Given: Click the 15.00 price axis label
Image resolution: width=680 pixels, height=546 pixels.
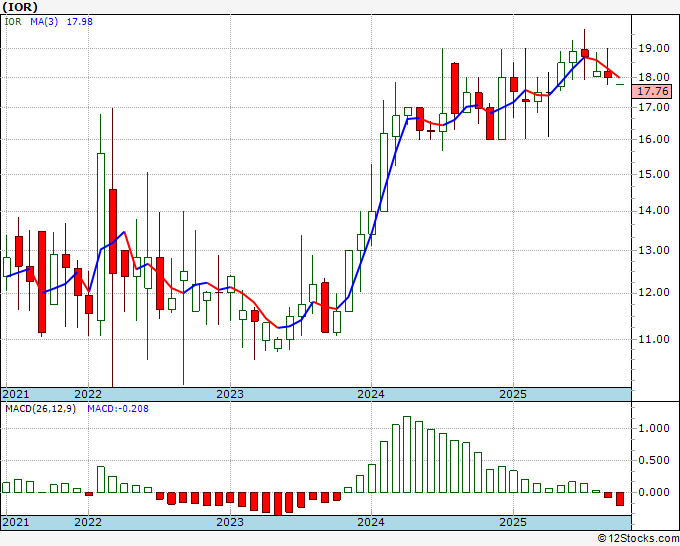Looking at the screenshot, I should (654, 174).
